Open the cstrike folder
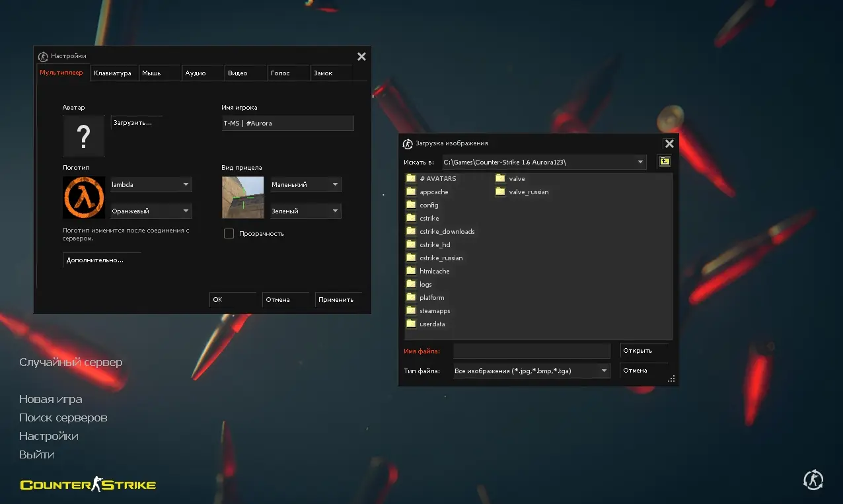The height and width of the screenshot is (504, 843). (429, 218)
